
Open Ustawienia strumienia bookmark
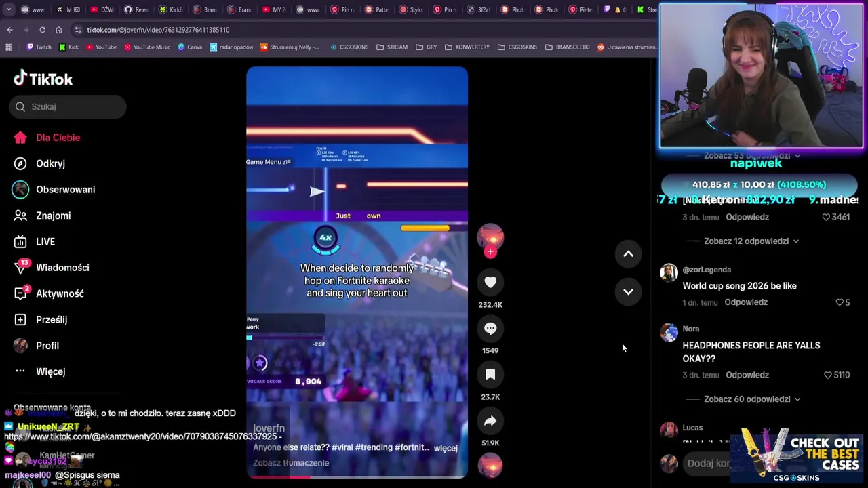[627, 47]
